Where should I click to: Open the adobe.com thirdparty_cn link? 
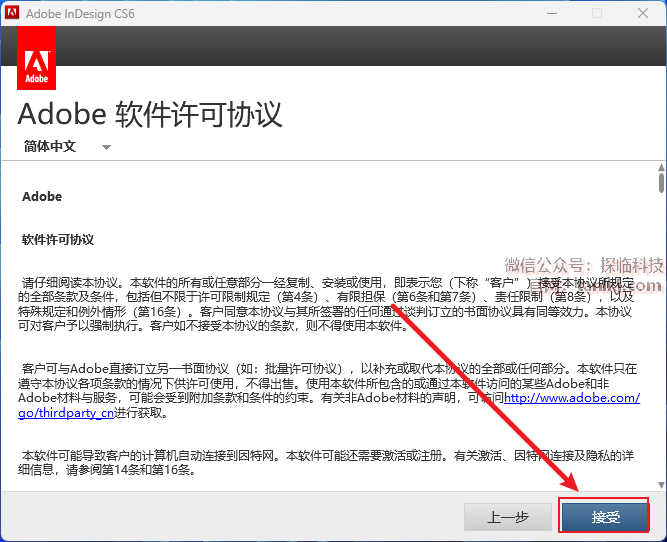(572, 398)
